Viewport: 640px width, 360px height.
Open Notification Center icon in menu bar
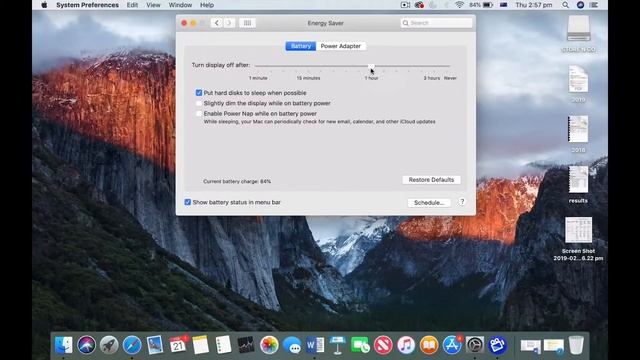click(x=594, y=5)
